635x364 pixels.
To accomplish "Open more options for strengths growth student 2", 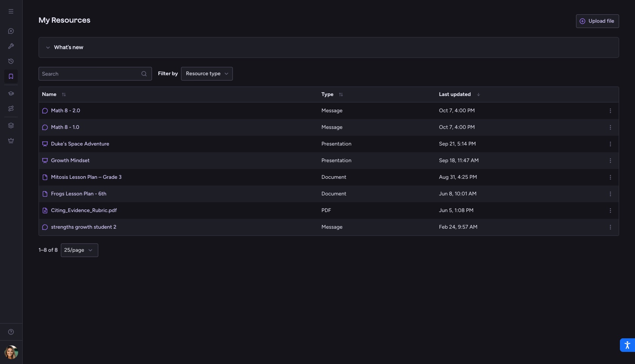I will (x=610, y=227).
